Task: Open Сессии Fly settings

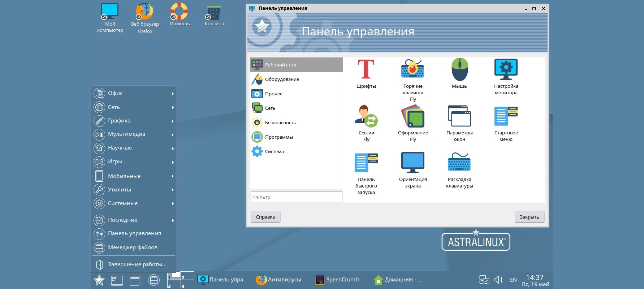Action: tap(366, 124)
